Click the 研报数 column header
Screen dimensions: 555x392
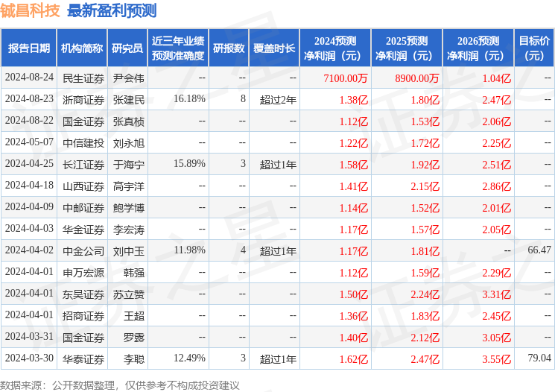[x=229, y=48]
